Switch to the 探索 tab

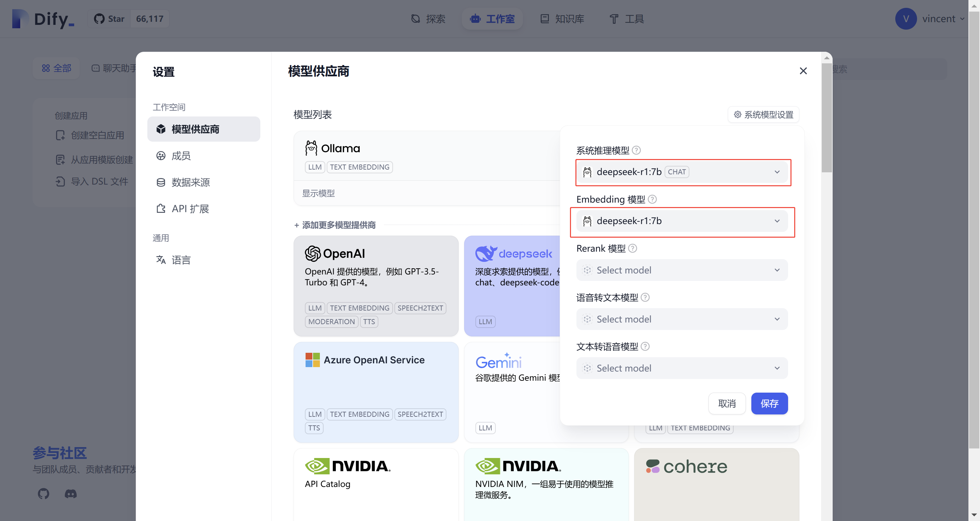click(428, 19)
